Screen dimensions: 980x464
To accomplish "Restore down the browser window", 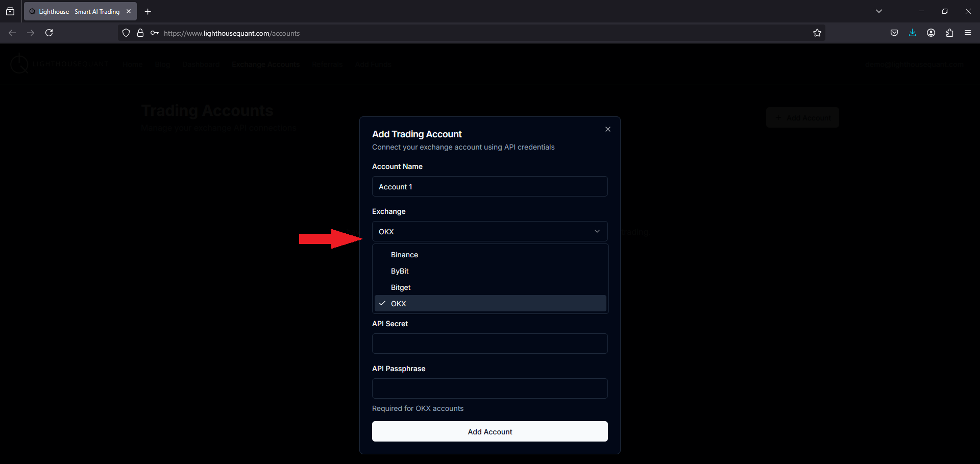I will point(945,11).
